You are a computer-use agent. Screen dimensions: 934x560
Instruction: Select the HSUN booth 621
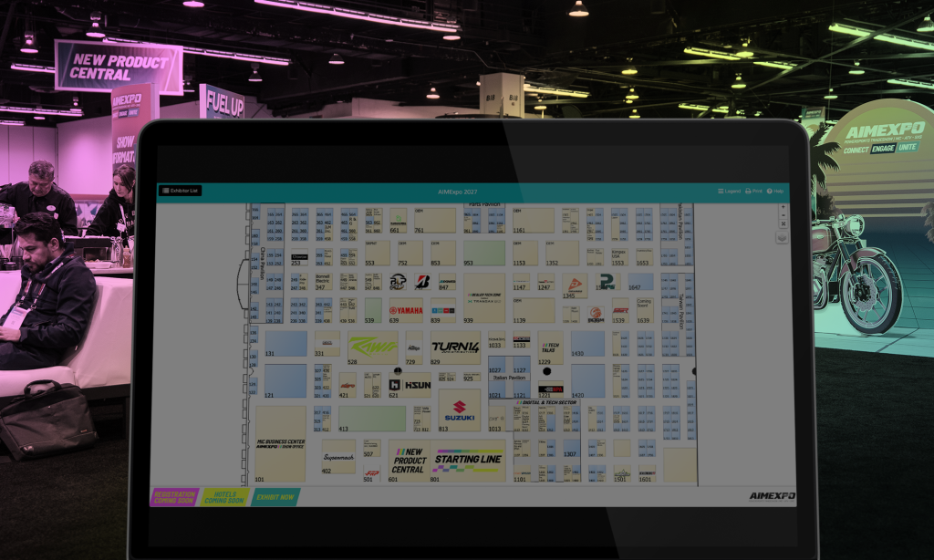point(410,386)
